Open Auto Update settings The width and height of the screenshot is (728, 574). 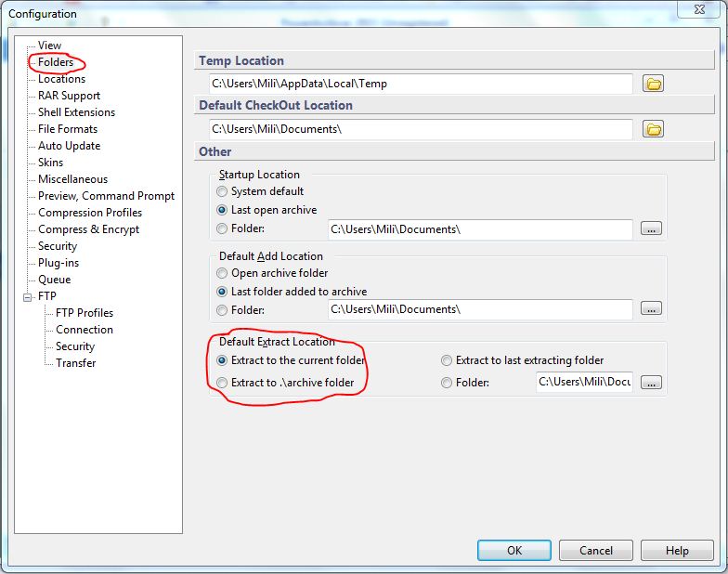click(x=69, y=146)
